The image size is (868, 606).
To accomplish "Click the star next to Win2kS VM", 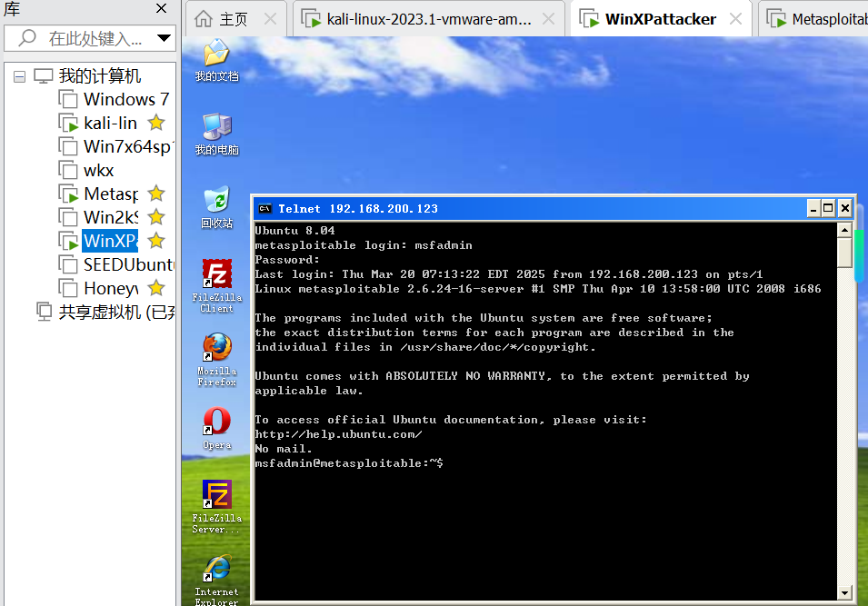I will pyautogui.click(x=156, y=217).
